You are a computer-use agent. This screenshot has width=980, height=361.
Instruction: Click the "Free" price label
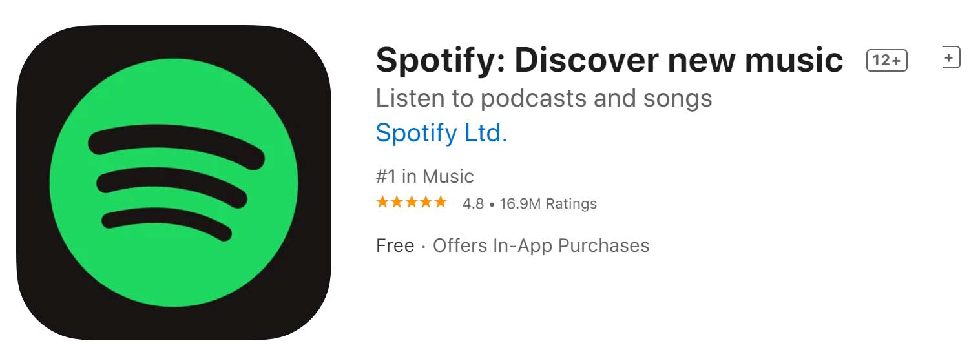395,246
